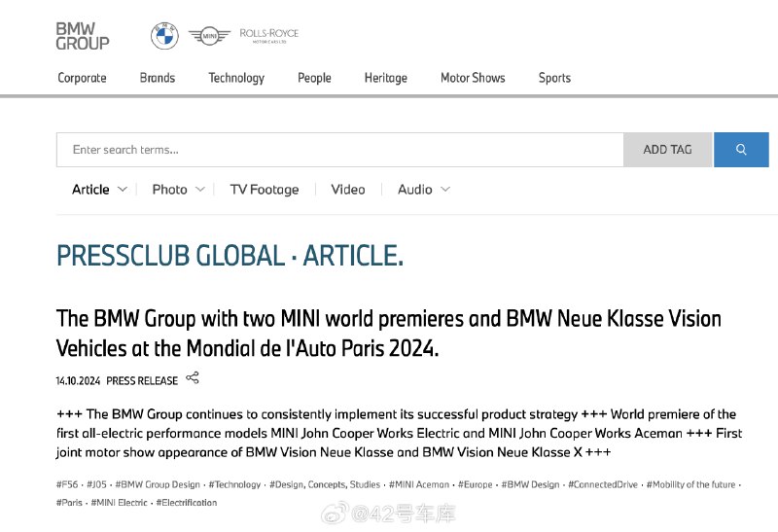Click the PRESSCLUB GLOBAL · ARTICLE. heading
This screenshot has width=778, height=532.
tap(230, 256)
